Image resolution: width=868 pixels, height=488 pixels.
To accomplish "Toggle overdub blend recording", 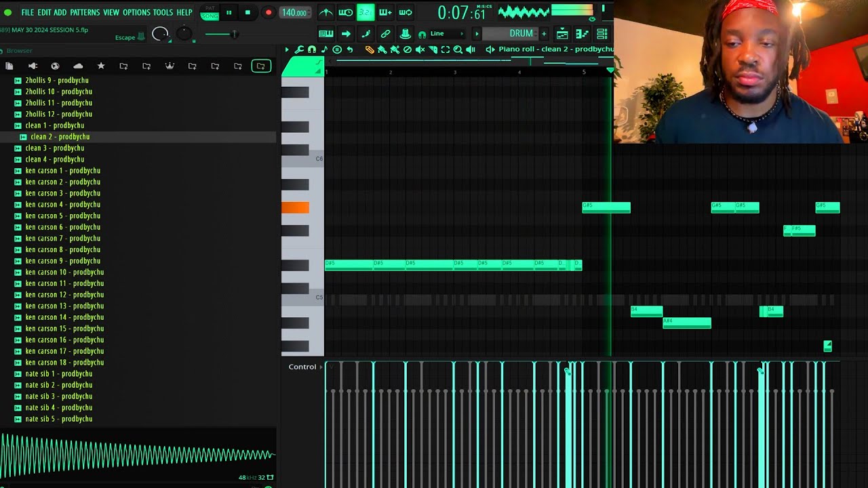I will [x=385, y=12].
